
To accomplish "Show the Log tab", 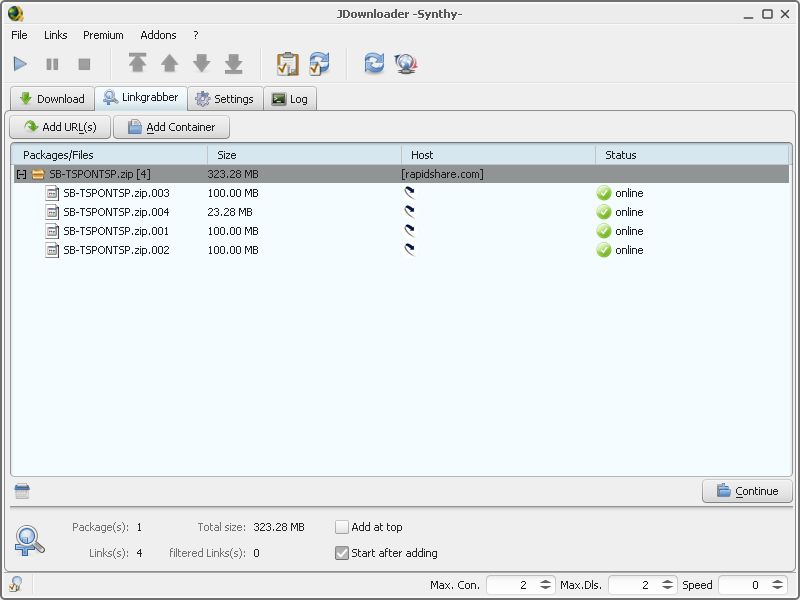I will (290, 98).
